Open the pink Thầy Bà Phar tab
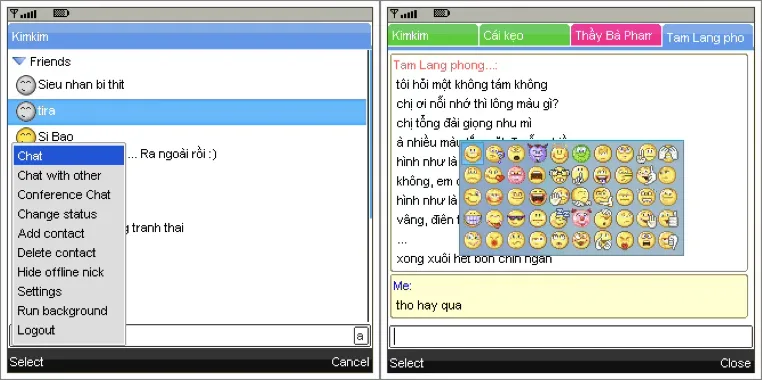This screenshot has width=762, height=380. coord(616,35)
